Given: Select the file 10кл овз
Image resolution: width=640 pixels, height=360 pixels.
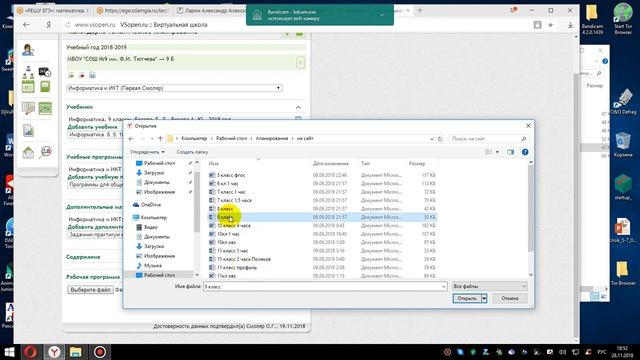Looking at the screenshot, I should (226, 242).
